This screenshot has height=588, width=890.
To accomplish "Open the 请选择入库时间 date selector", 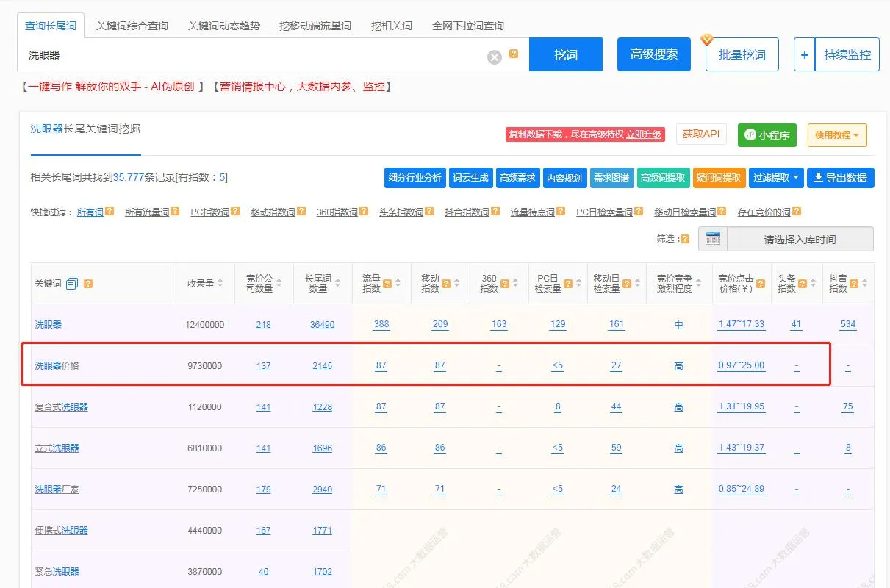I will (800, 239).
